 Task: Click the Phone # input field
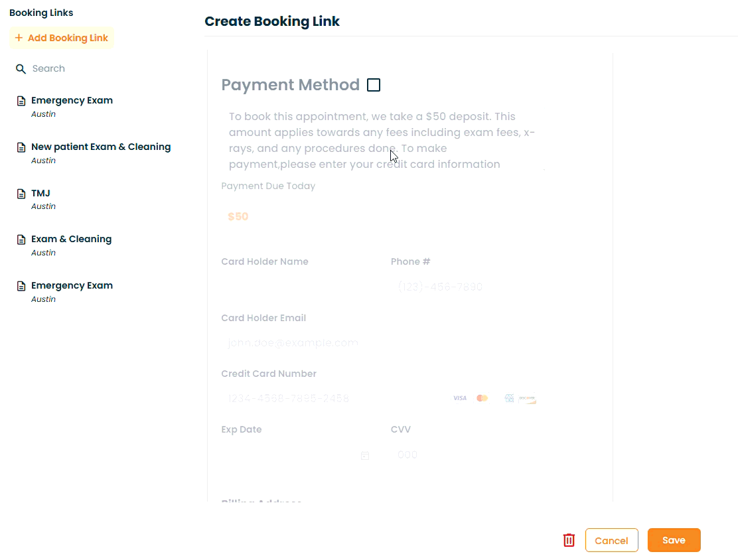tap(465, 287)
